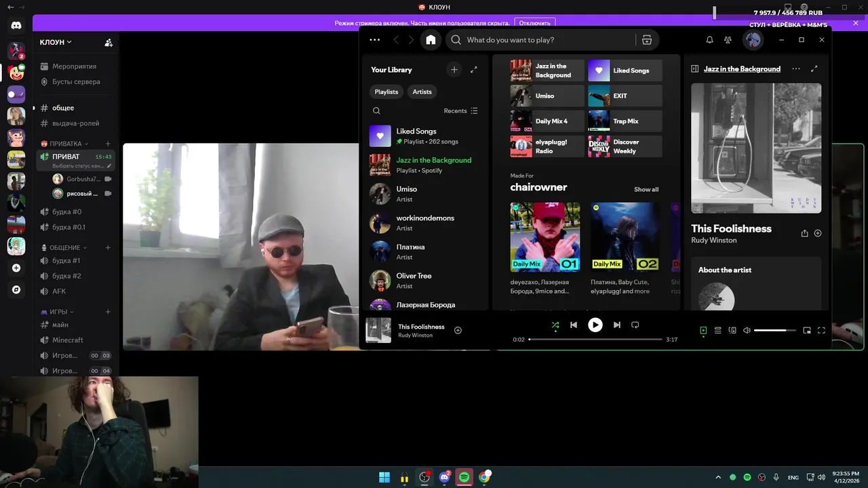Toggle Playlists filter chip
The height and width of the screenshot is (488, 868).
tap(387, 91)
